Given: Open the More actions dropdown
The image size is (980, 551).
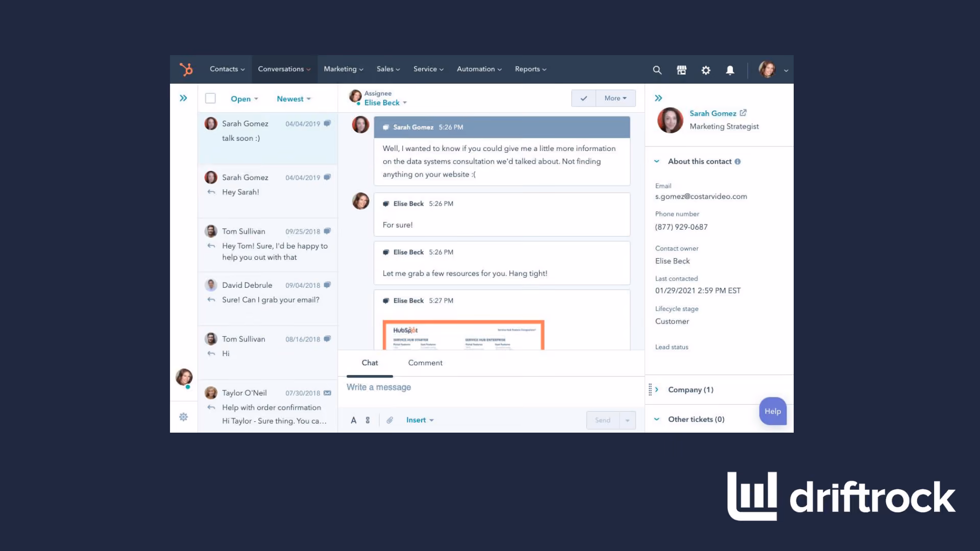Looking at the screenshot, I should [616, 98].
